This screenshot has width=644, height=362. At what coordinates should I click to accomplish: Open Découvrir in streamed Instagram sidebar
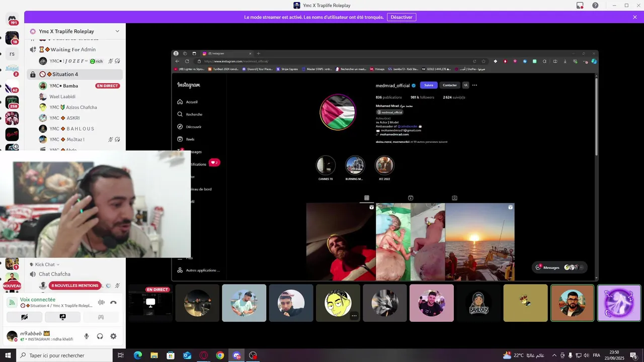(x=189, y=127)
